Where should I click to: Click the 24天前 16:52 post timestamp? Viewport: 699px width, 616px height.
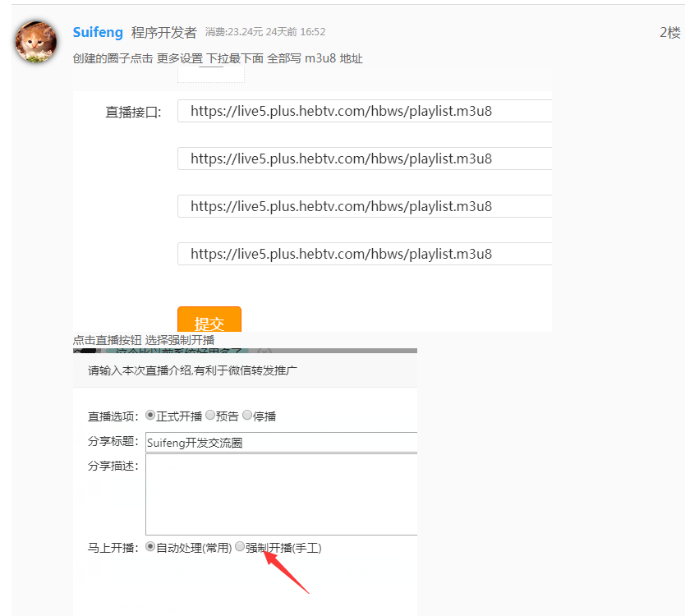click(x=296, y=33)
